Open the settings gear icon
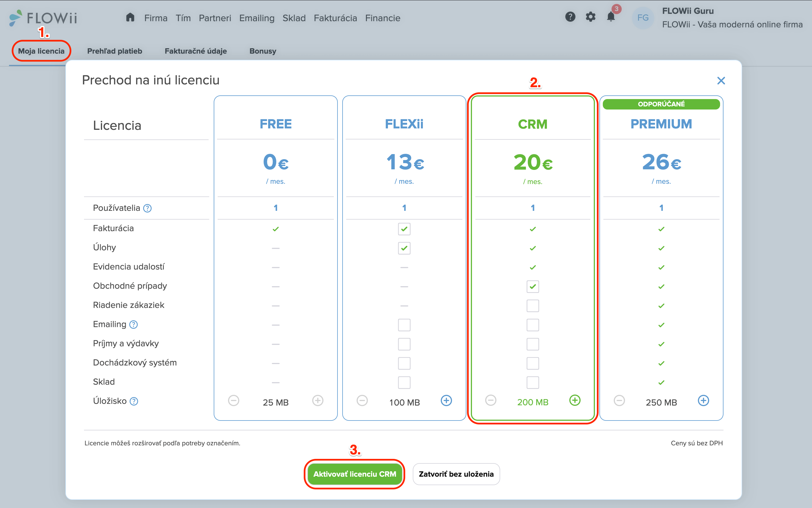The image size is (812, 508). pos(591,17)
